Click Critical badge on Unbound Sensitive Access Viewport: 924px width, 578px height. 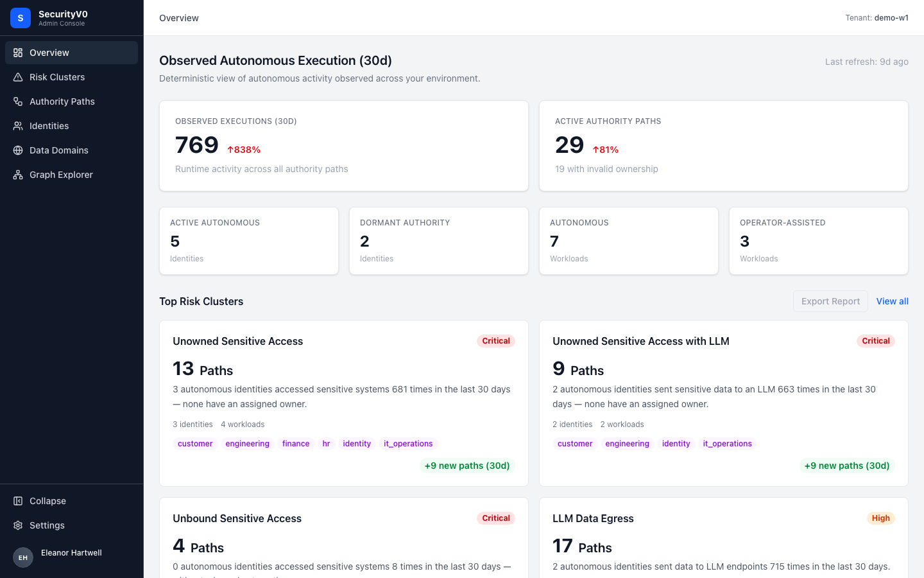[x=496, y=518]
